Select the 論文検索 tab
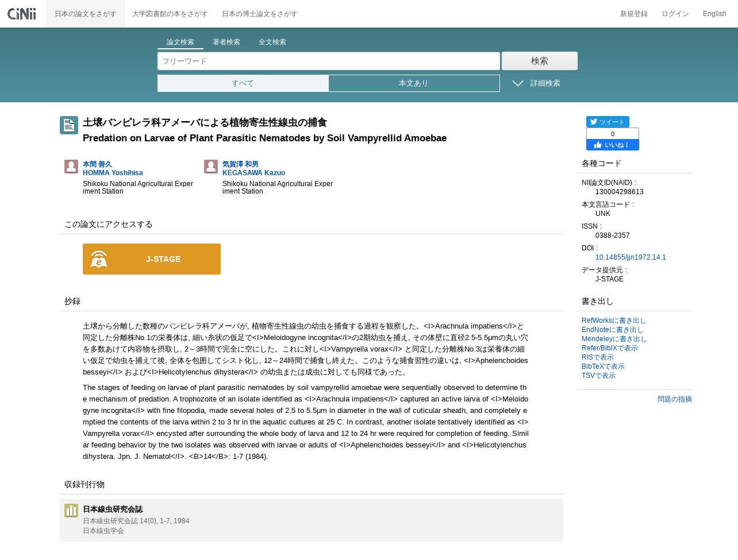Viewport: 738px width, 560px height. coord(180,42)
